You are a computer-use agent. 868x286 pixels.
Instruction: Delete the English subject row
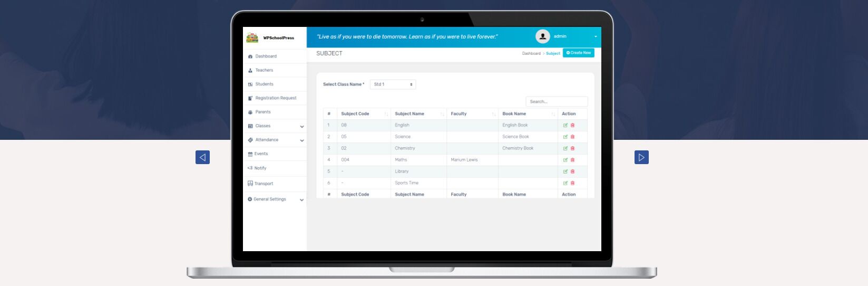click(x=572, y=125)
